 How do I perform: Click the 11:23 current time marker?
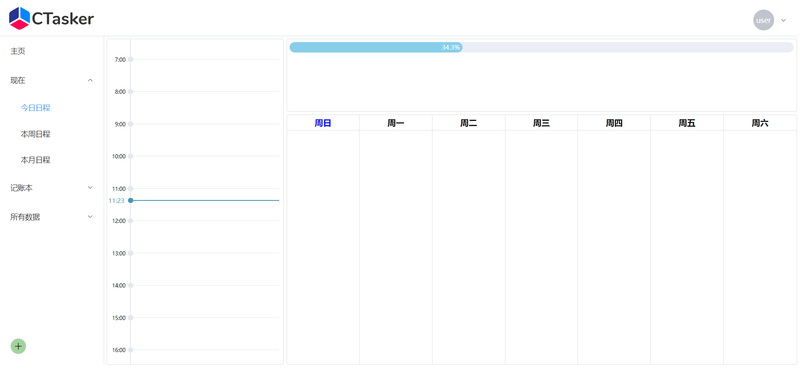131,201
